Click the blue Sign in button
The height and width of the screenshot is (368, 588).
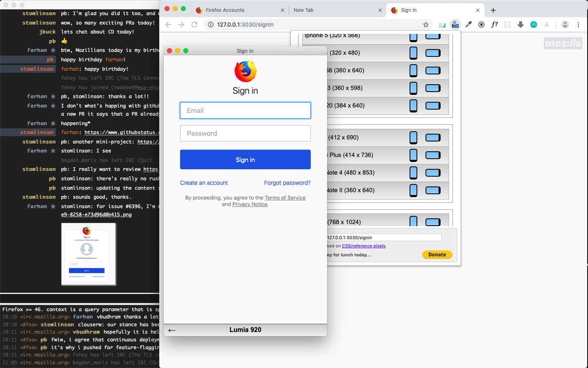pyautogui.click(x=245, y=159)
